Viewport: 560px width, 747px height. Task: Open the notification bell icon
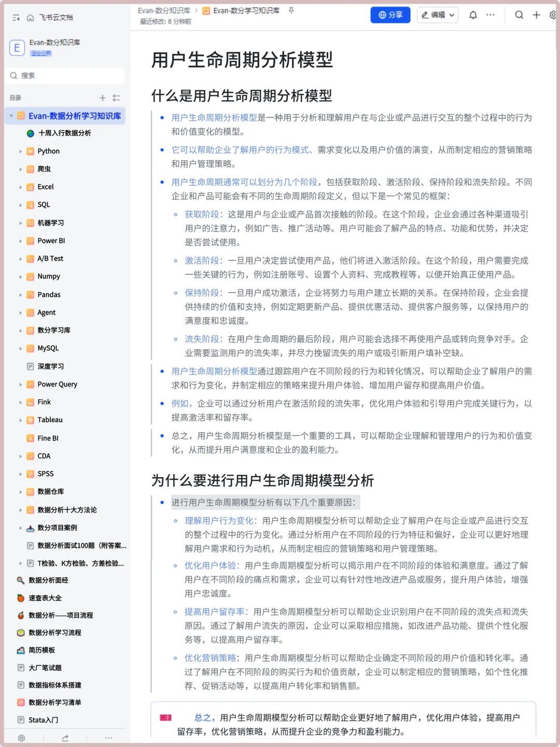(473, 15)
